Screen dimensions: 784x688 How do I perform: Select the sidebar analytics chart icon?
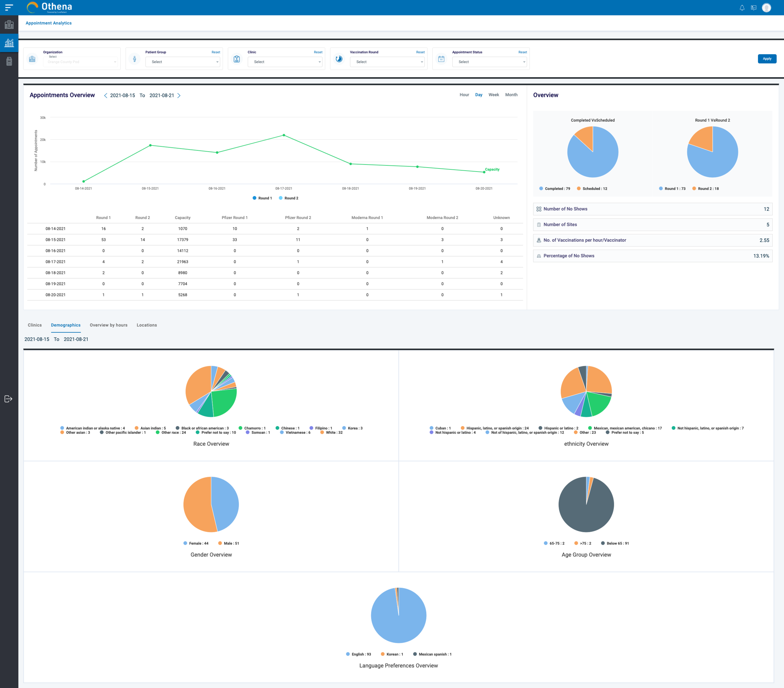pyautogui.click(x=9, y=43)
